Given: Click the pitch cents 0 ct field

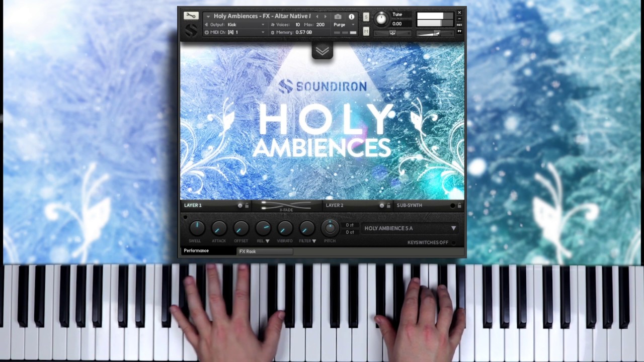Looking at the screenshot, I should (x=350, y=232).
